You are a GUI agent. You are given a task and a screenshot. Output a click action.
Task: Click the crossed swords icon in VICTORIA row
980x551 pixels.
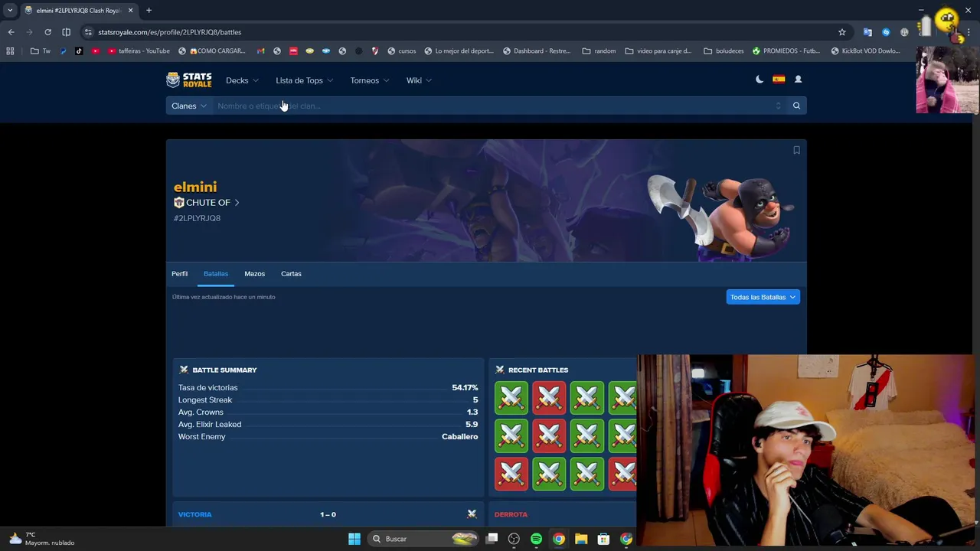[x=472, y=514]
